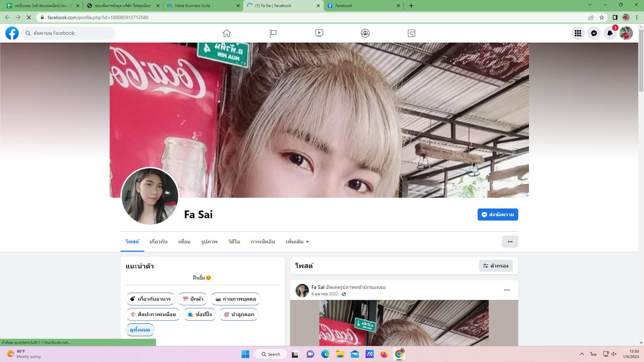Click the ส่งข้อความ message button

coord(497,215)
